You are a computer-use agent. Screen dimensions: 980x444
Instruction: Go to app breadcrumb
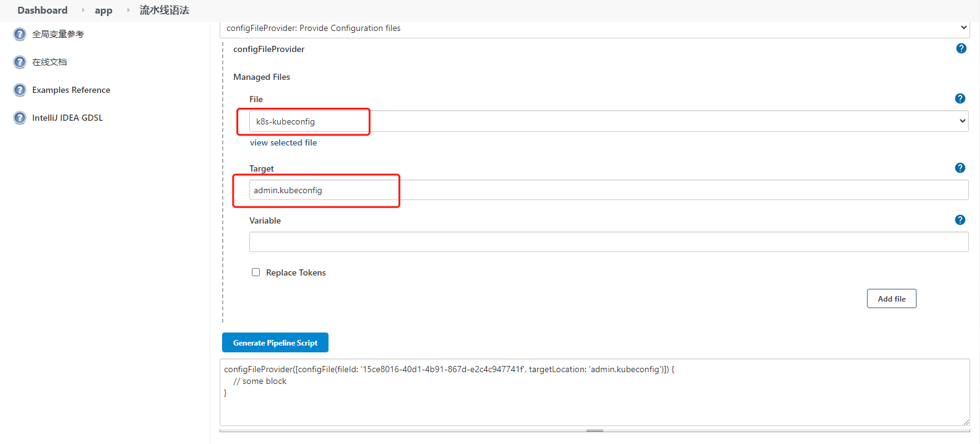[103, 11]
